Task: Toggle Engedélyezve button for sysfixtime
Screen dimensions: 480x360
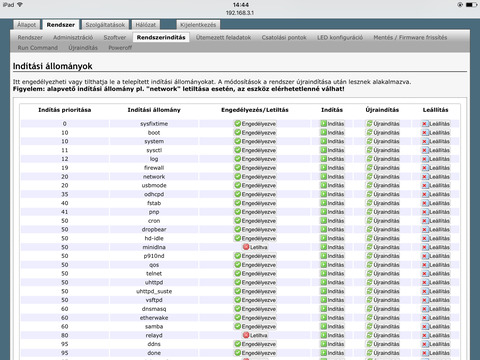Action: coord(255,124)
